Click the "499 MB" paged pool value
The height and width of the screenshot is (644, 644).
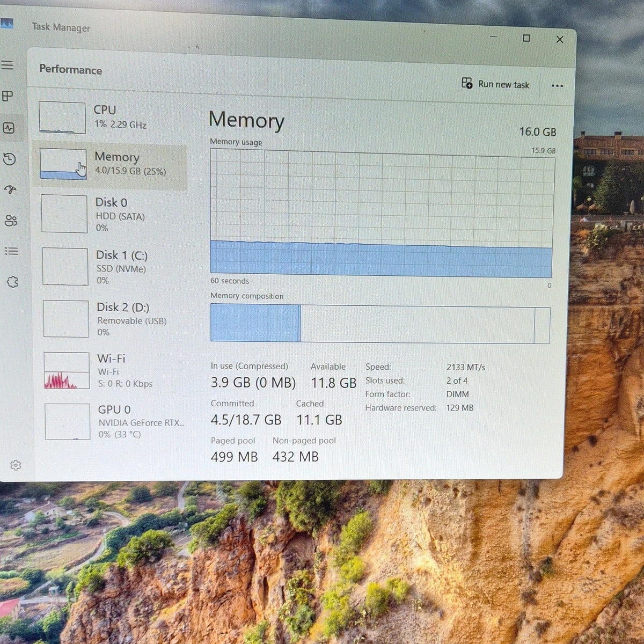click(x=234, y=457)
